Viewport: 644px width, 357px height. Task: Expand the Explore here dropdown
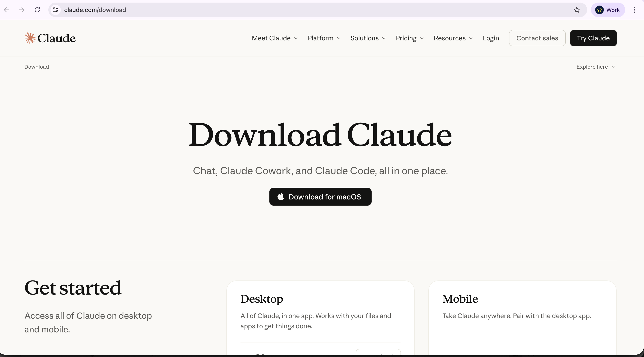pos(595,67)
